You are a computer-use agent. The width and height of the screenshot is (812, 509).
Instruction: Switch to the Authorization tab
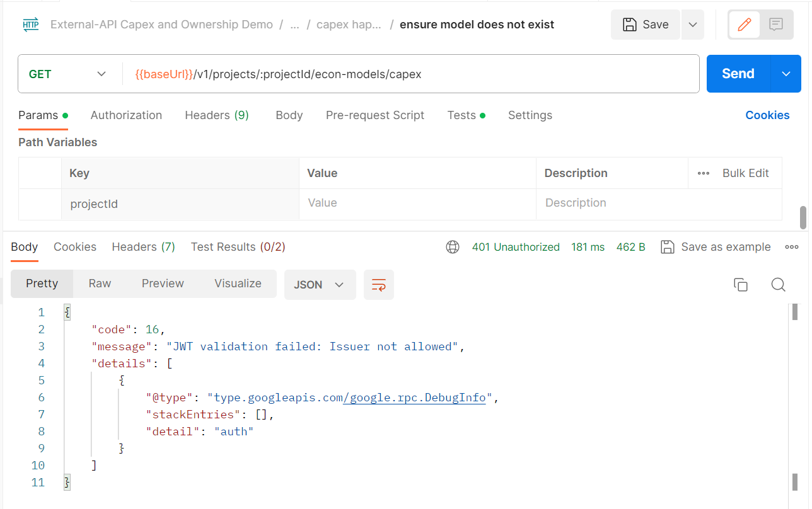(x=126, y=115)
